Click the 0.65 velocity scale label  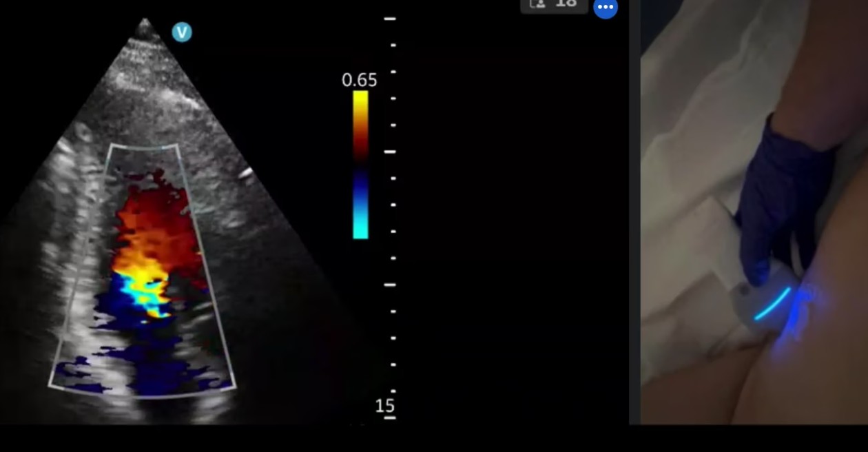[x=359, y=80]
